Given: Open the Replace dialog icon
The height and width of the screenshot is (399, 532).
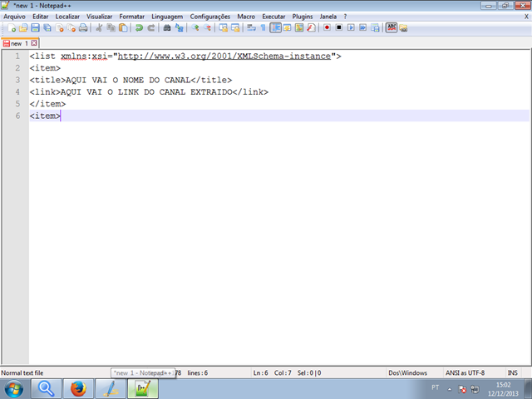Looking at the screenshot, I should pyautogui.click(x=179, y=27).
